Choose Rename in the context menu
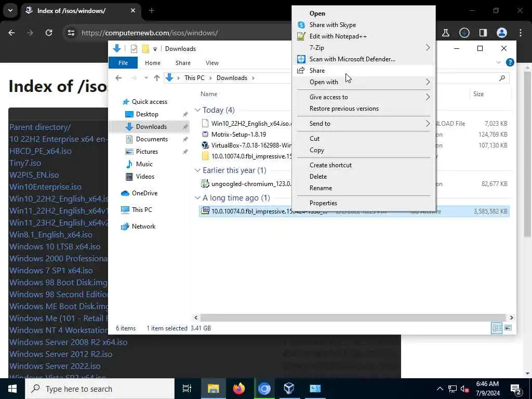The width and height of the screenshot is (532, 399). pos(321,188)
